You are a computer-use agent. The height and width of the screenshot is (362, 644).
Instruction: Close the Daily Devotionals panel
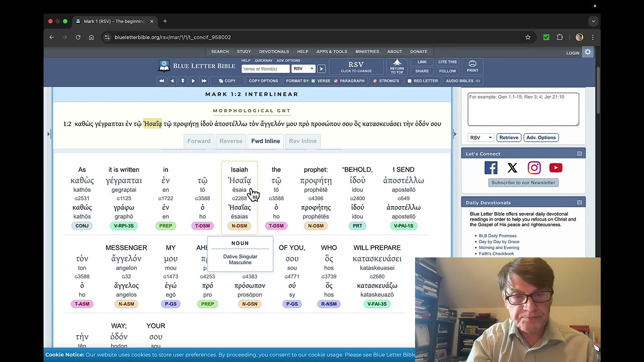pyautogui.click(x=579, y=203)
